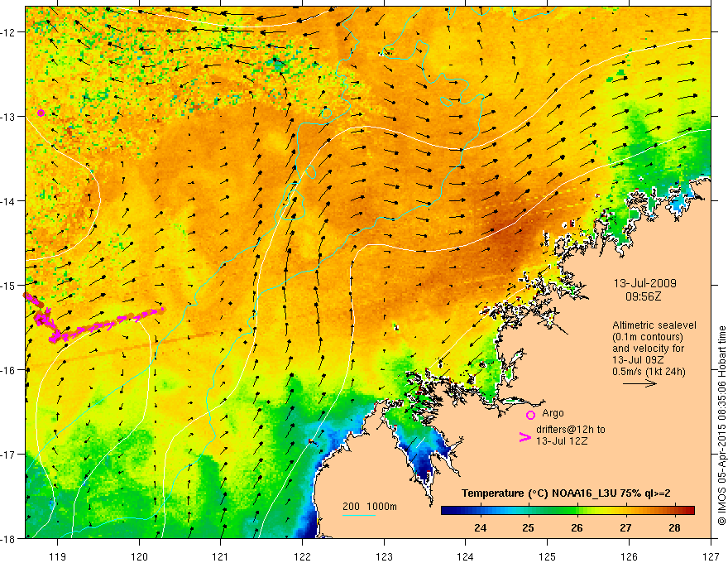This screenshot has height=563, width=728.
Task: Click the 'Temperature (°C) NOAA16_L3U 75% ql>=2' title
Action: (566, 493)
